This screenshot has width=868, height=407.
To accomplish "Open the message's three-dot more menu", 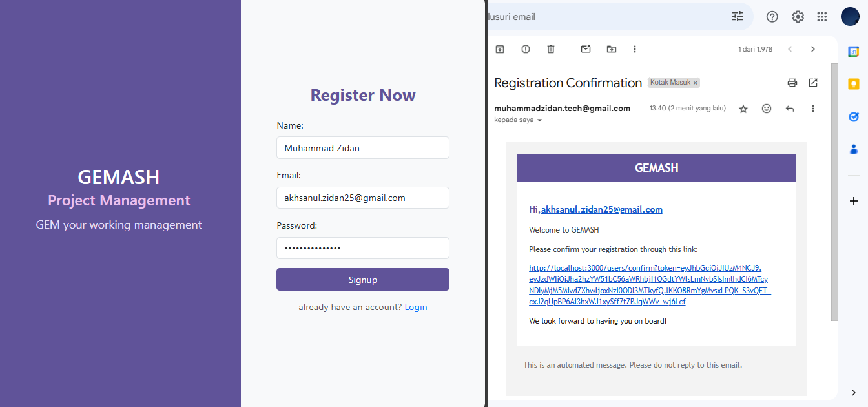I will (x=813, y=109).
